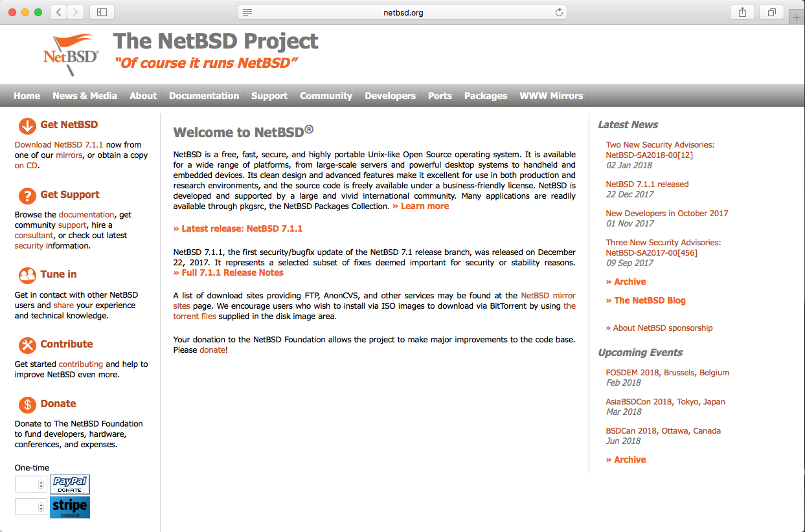Click the share link under Tune in

pos(63,305)
